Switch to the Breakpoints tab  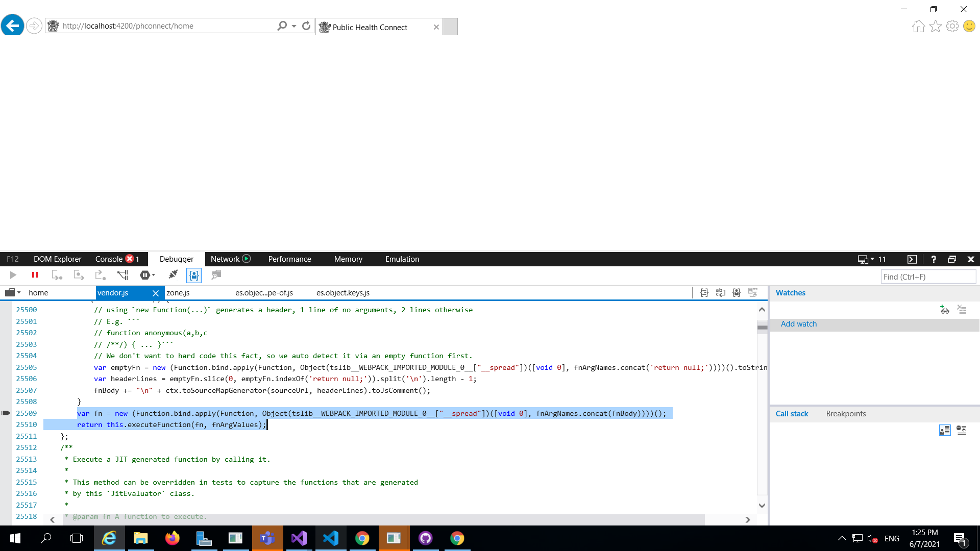[x=845, y=413]
